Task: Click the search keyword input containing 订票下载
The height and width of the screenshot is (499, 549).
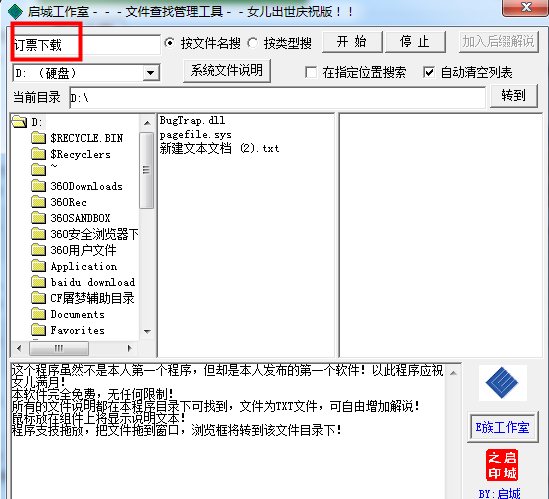Action: [86, 45]
